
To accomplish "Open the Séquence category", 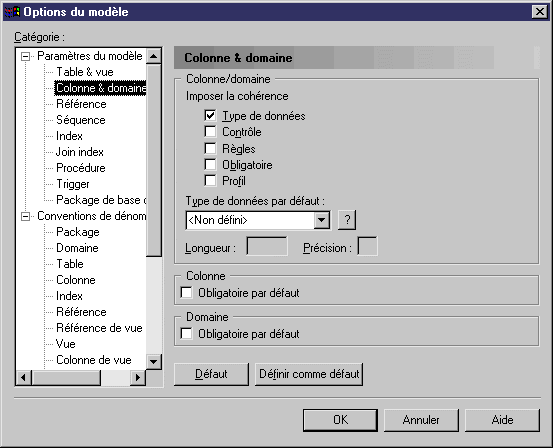I will pyautogui.click(x=81, y=120).
